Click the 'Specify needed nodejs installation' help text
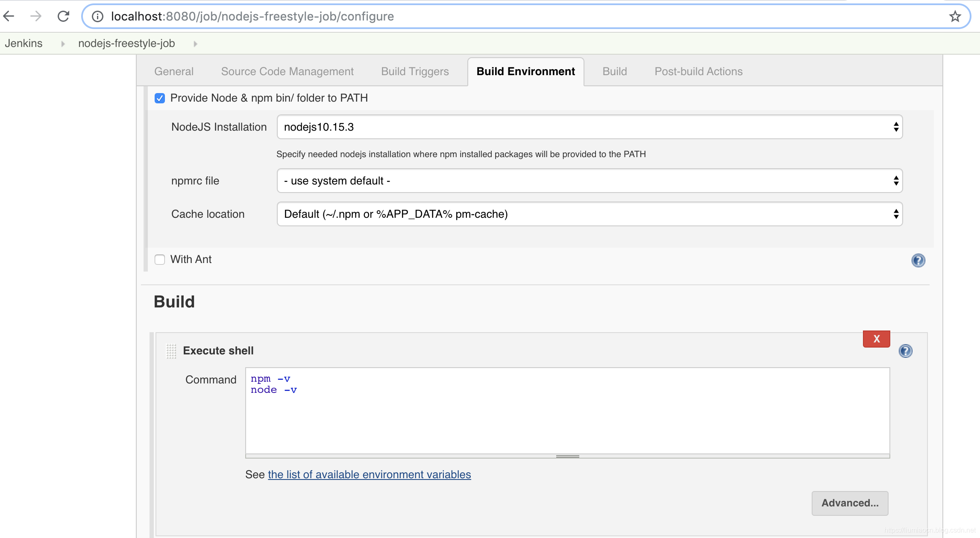980x538 pixels. tap(461, 154)
